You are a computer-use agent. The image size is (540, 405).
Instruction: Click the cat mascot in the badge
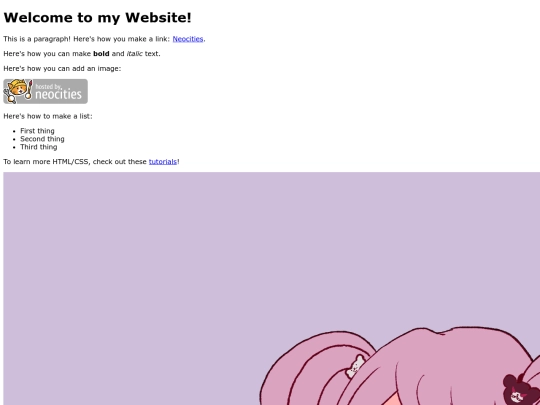tap(16, 90)
